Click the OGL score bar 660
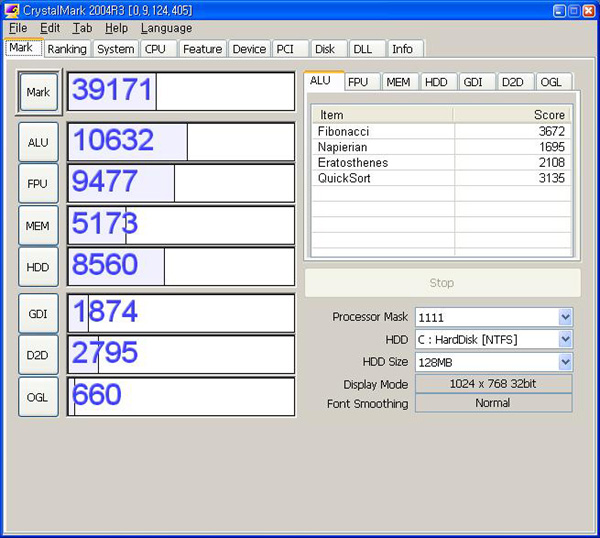Screen dimensions: 600x538 (181, 397)
